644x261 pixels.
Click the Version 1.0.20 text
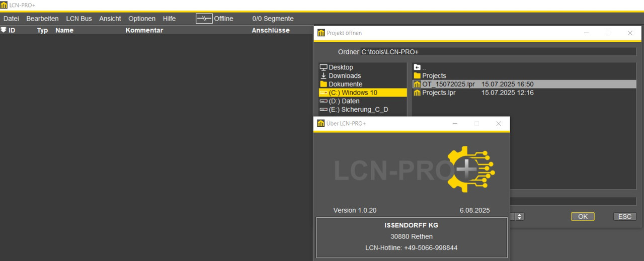(355, 210)
